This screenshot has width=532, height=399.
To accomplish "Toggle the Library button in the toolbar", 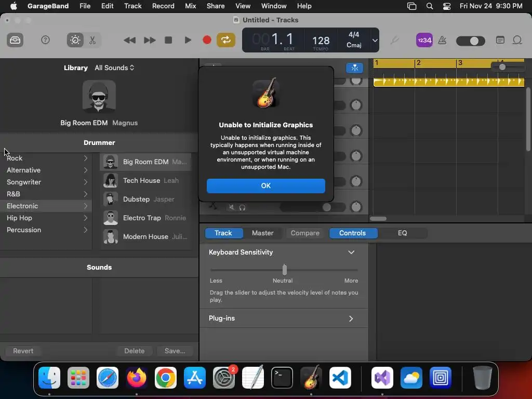I will pyautogui.click(x=15, y=41).
